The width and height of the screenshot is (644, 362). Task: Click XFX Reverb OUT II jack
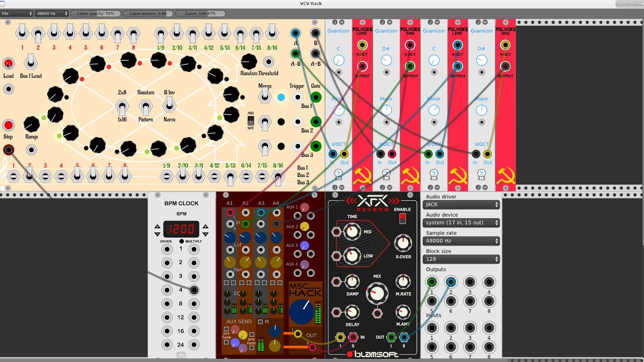[x=404, y=337]
